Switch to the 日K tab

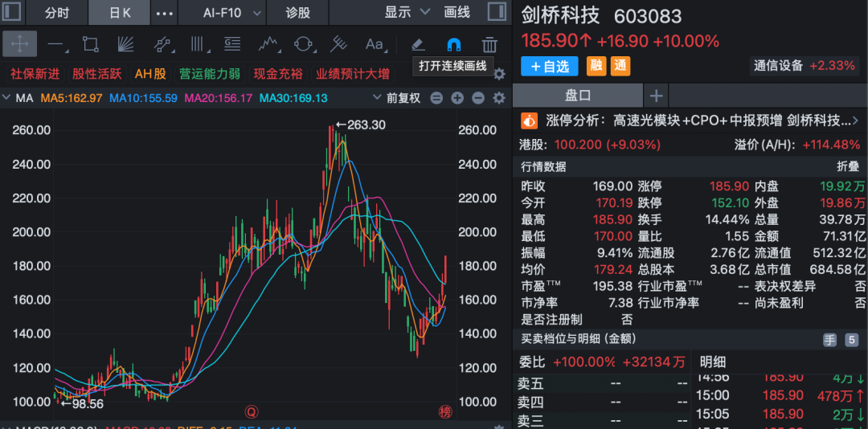[x=120, y=13]
